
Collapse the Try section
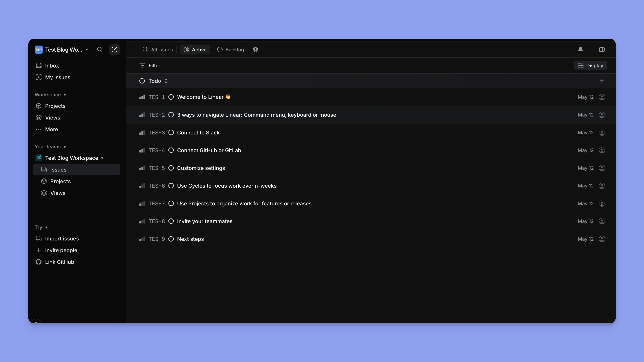pos(47,227)
